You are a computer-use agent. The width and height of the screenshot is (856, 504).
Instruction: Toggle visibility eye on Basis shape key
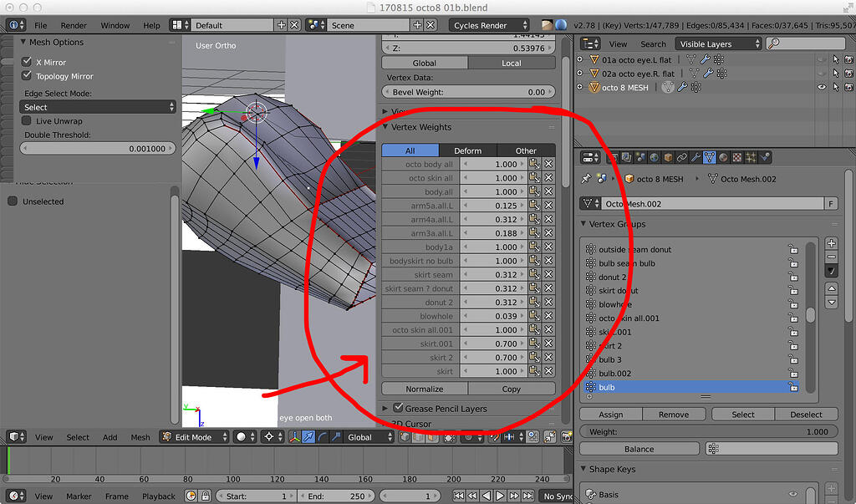793,494
